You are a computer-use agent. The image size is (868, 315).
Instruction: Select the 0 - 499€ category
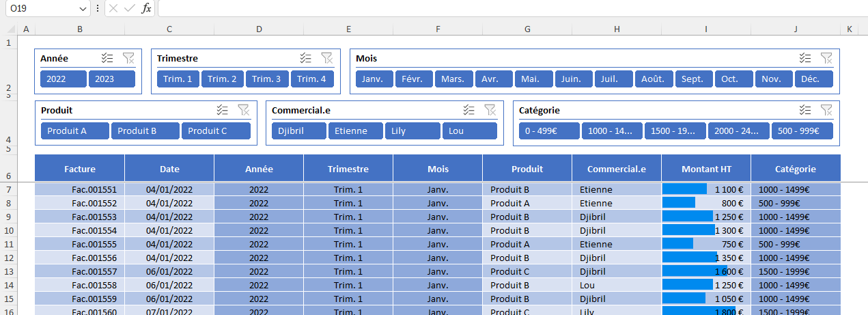[x=549, y=131]
